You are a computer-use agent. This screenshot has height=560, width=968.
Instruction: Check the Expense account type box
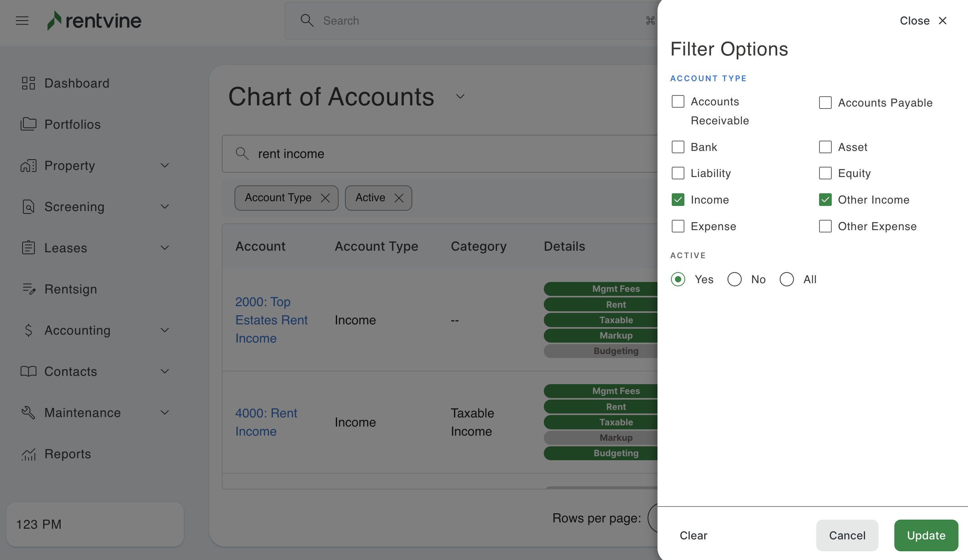point(678,226)
